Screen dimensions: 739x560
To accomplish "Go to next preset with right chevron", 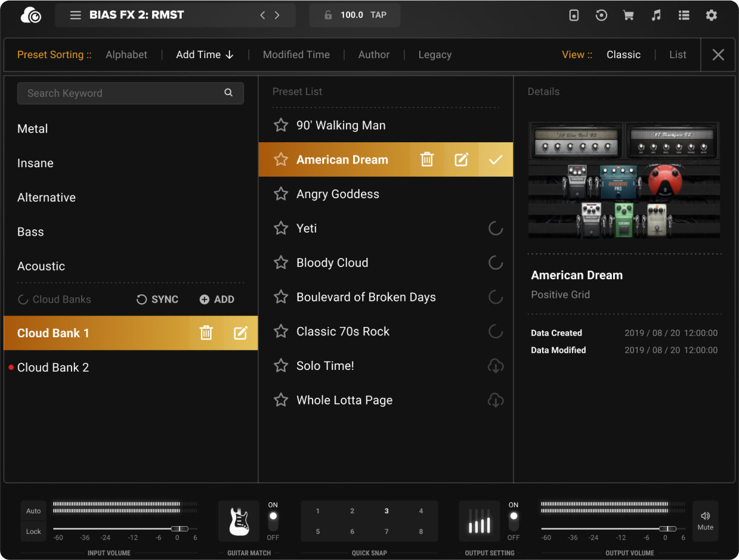I will click(x=277, y=15).
